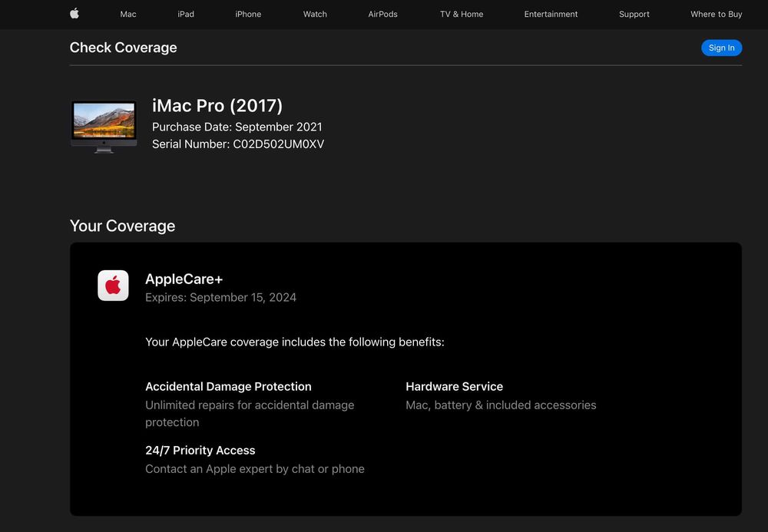Open the AirPods menu
The image size is (768, 532).
(x=382, y=14)
